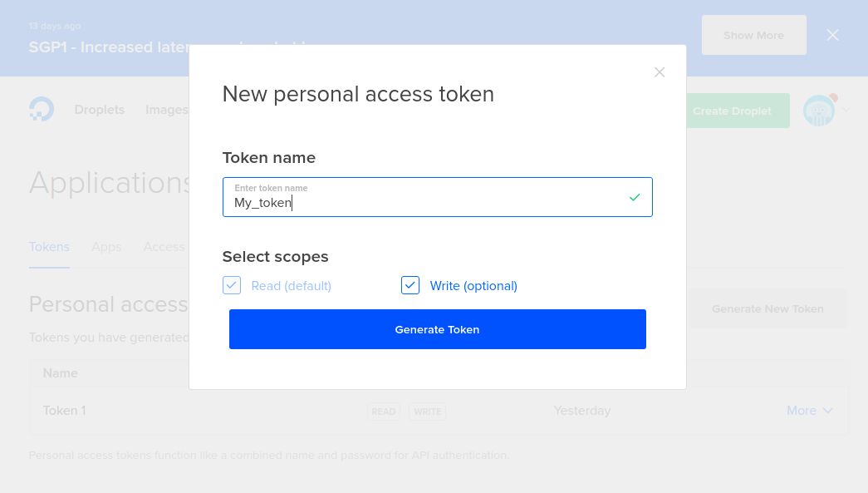The width and height of the screenshot is (868, 493).
Task: Expand the More dropdown for Token 1
Action: coord(809,411)
